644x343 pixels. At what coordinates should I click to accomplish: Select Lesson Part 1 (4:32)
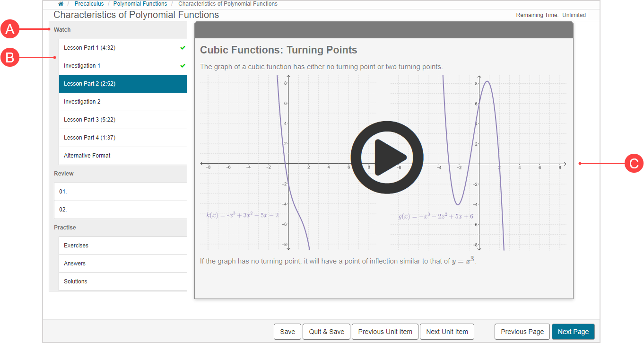pyautogui.click(x=89, y=48)
